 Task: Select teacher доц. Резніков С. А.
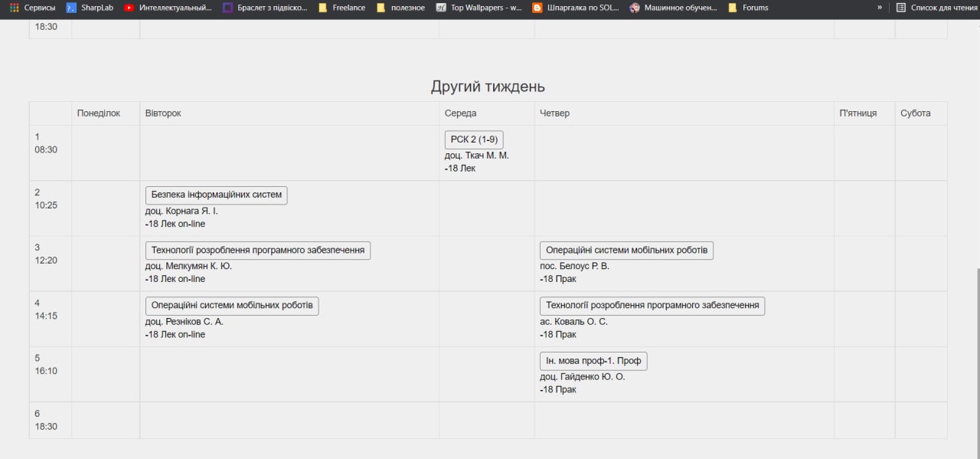click(x=185, y=322)
